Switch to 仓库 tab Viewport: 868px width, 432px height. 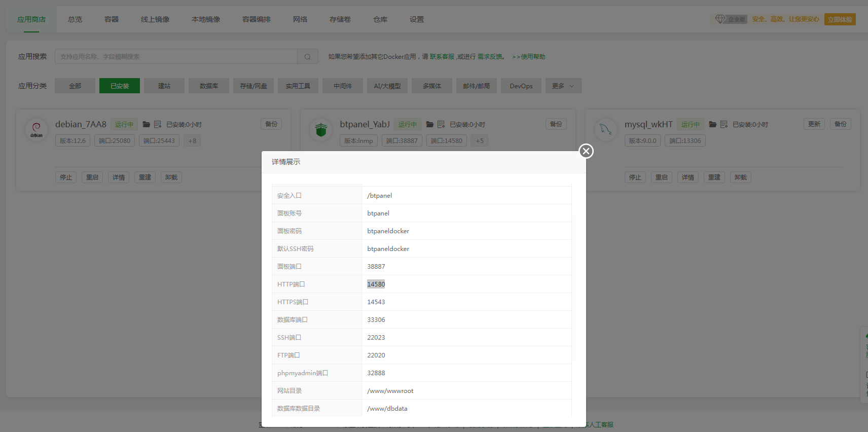tap(380, 19)
